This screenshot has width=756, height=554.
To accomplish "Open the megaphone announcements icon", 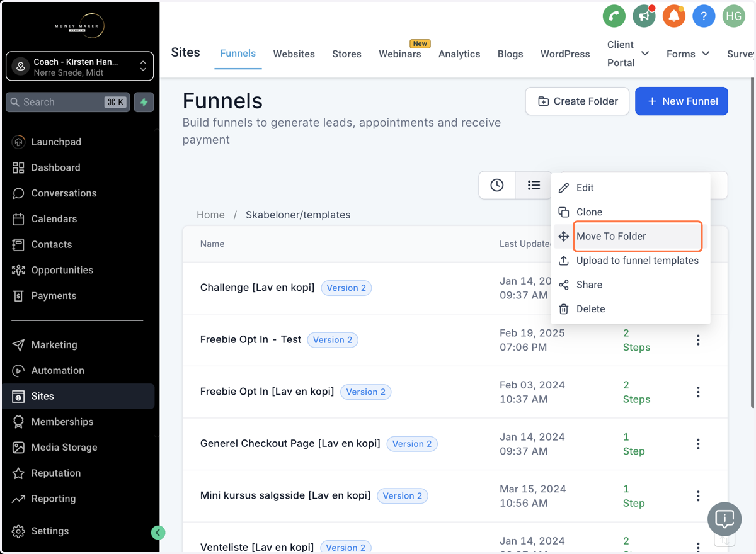I will 644,16.
